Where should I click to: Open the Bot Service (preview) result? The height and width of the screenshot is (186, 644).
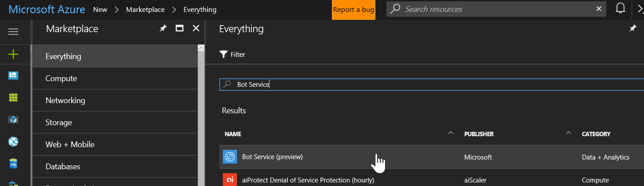click(x=272, y=157)
